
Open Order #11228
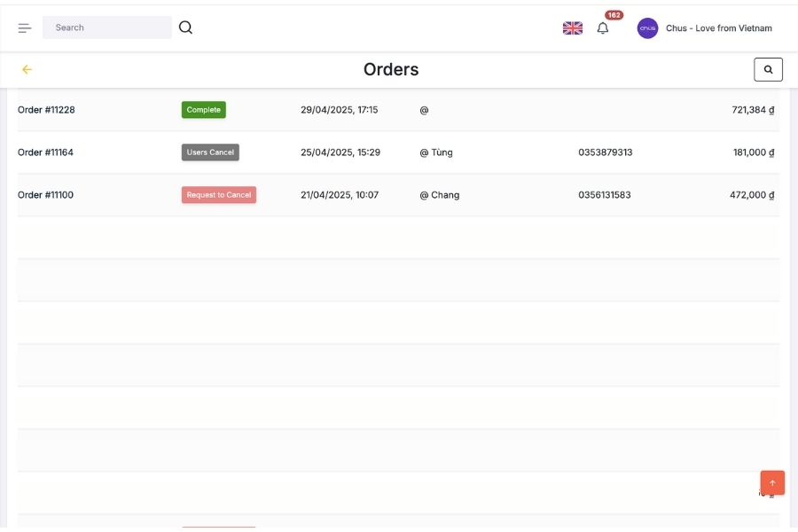pos(46,109)
